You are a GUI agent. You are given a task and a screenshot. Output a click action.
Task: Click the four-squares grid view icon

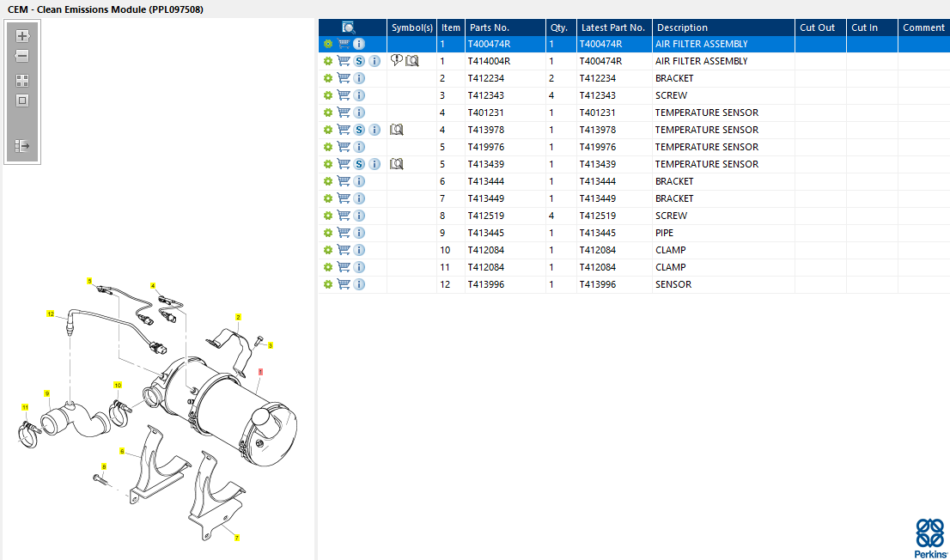[22, 80]
